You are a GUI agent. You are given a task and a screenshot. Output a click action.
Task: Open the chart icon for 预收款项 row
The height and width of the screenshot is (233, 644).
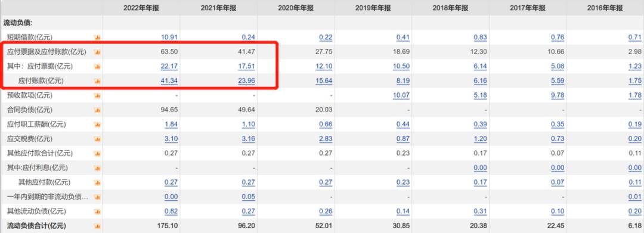[97, 95]
